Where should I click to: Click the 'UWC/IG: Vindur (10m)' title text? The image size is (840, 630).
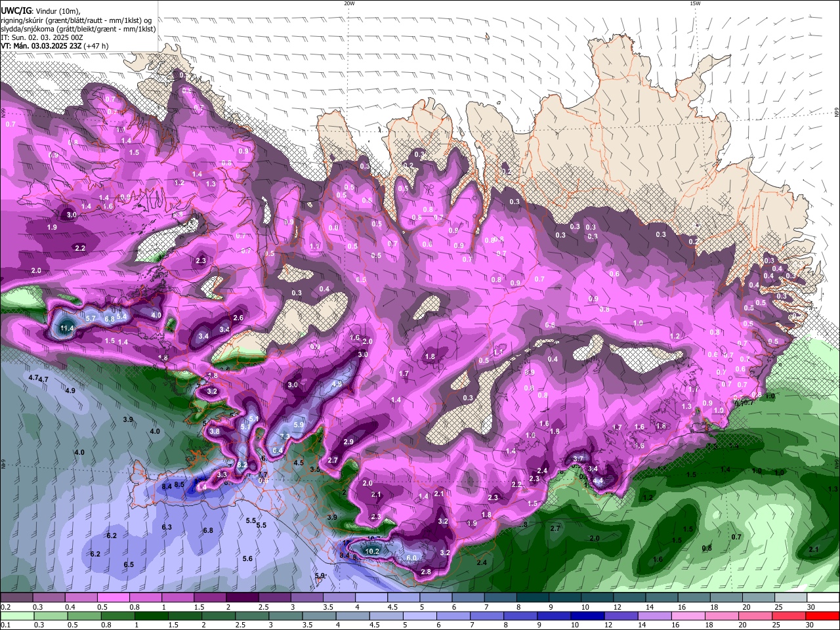40,11
